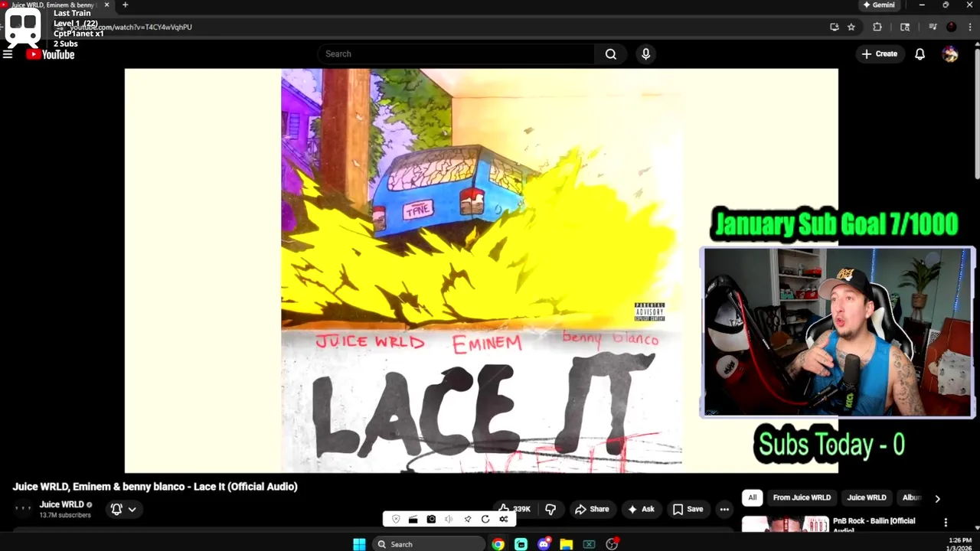Click clapperboard record icon in floating toolbar
The image size is (980, 551).
point(413,519)
